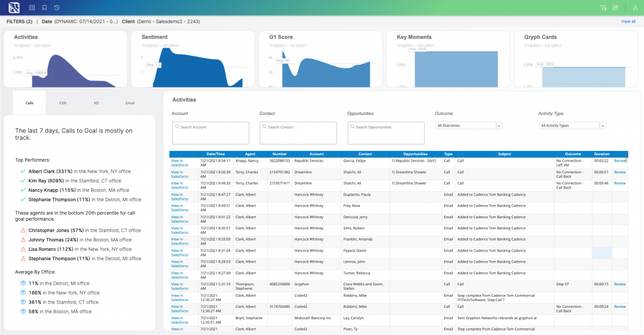Open the Key Moments chart card
The height and width of the screenshot is (335, 644).
click(448, 59)
